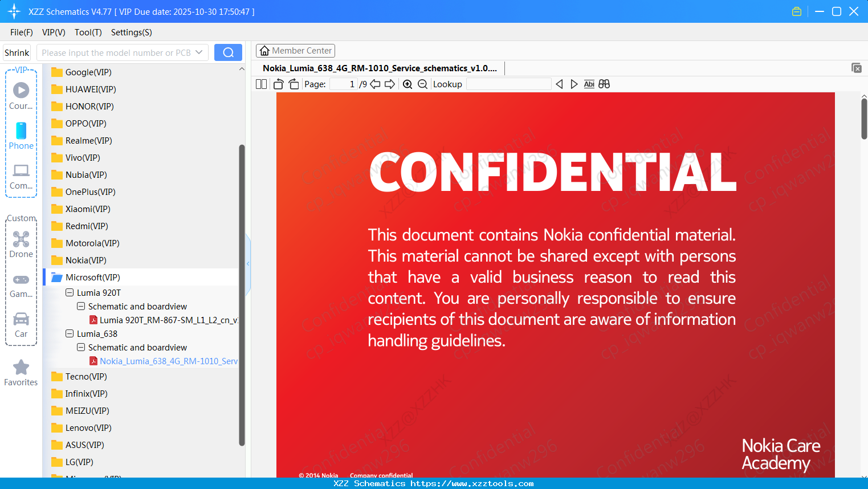Toggle the close icon on the schematic tab
The height and width of the screenshot is (489, 868).
pos(857,68)
